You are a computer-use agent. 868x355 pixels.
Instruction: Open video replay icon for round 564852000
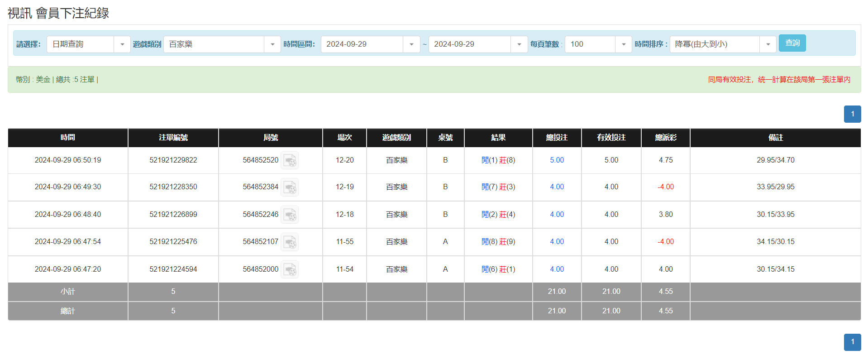(290, 269)
